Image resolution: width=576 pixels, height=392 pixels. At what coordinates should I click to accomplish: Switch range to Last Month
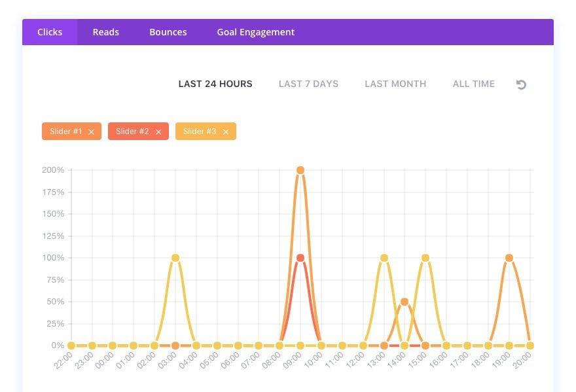(395, 84)
